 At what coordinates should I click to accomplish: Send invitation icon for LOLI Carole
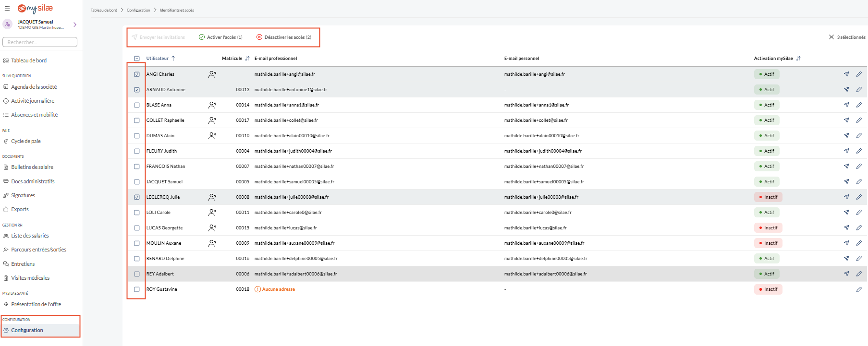[846, 212]
